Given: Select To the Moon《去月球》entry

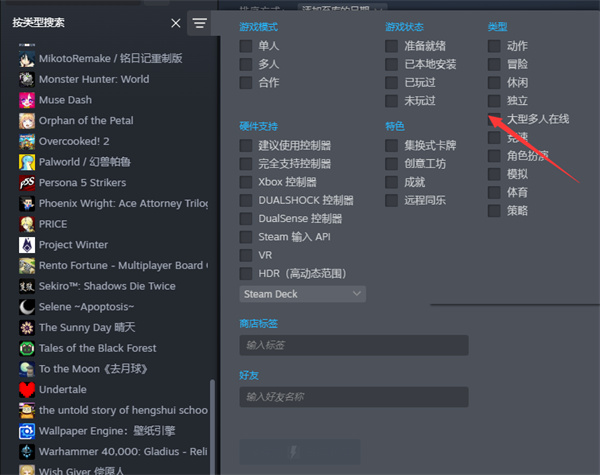Looking at the screenshot, I should (x=93, y=369).
